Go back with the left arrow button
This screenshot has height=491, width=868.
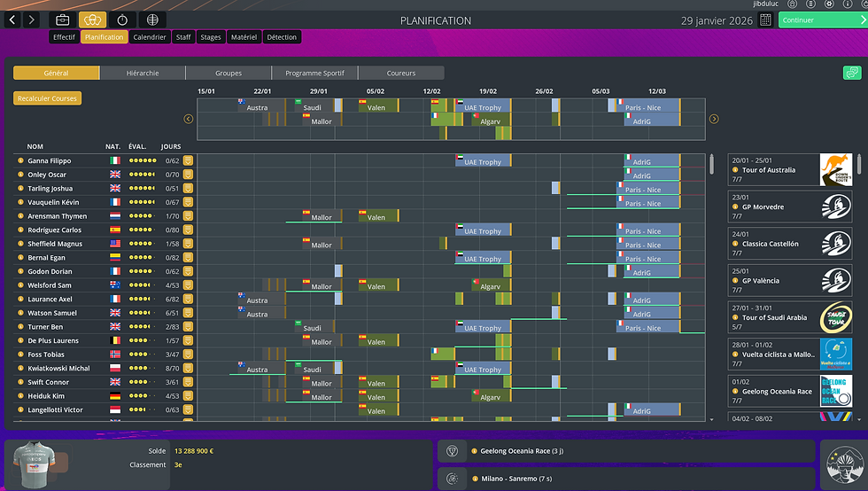tap(12, 20)
